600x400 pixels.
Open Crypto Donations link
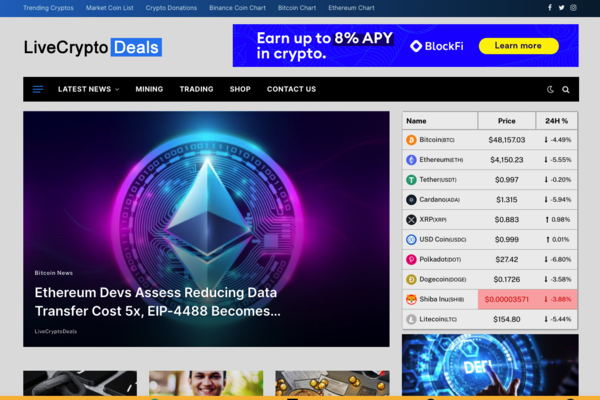point(171,8)
